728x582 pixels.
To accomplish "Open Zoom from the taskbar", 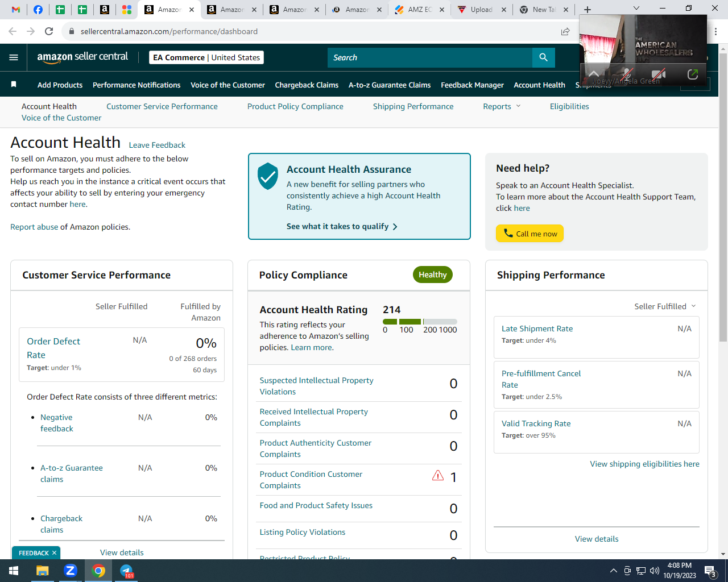I will [x=71, y=571].
